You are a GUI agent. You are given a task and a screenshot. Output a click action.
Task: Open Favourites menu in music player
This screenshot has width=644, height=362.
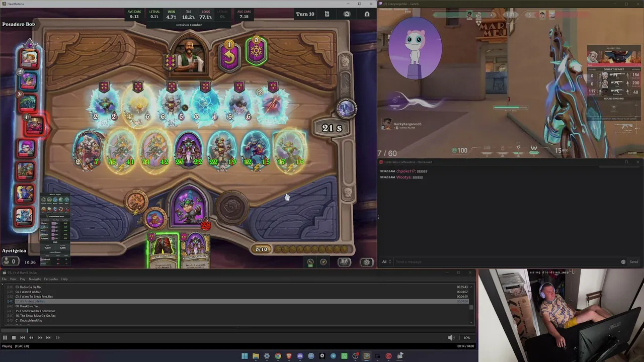coord(51,279)
